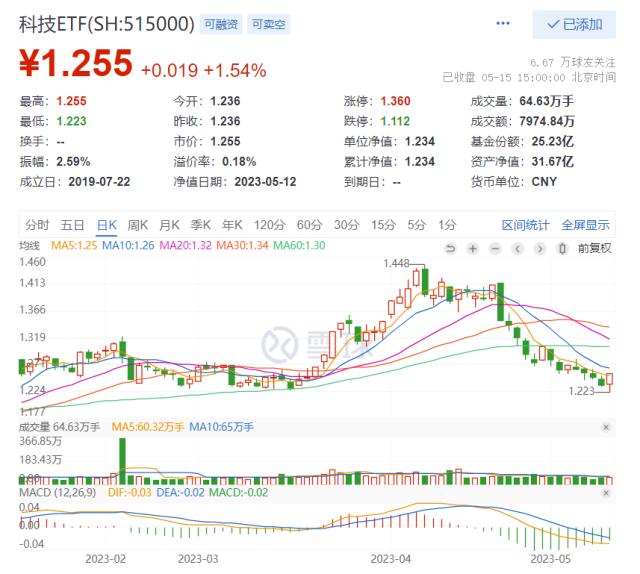This screenshot has height=574, width=640.
Task: Click the volume MA5:60.32万手 label
Action: coord(148,427)
